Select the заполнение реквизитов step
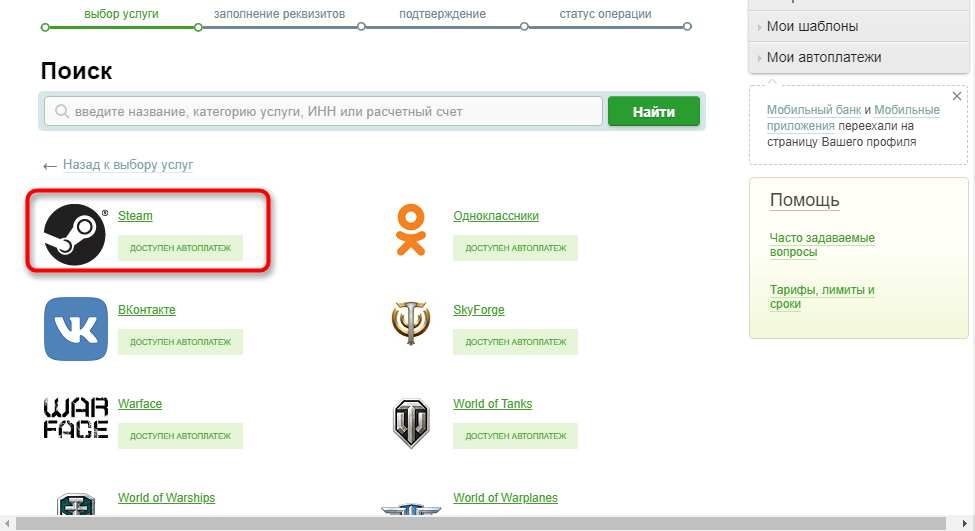The image size is (975, 531). point(279,14)
